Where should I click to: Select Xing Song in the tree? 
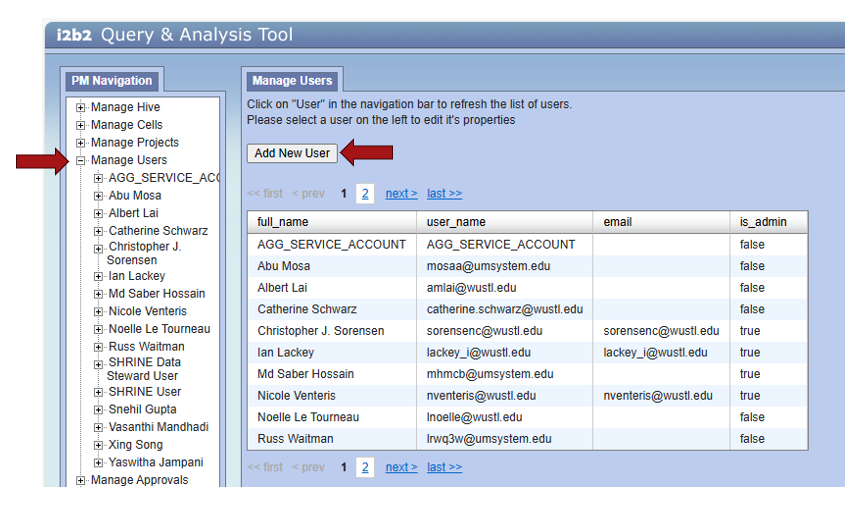[x=136, y=445]
